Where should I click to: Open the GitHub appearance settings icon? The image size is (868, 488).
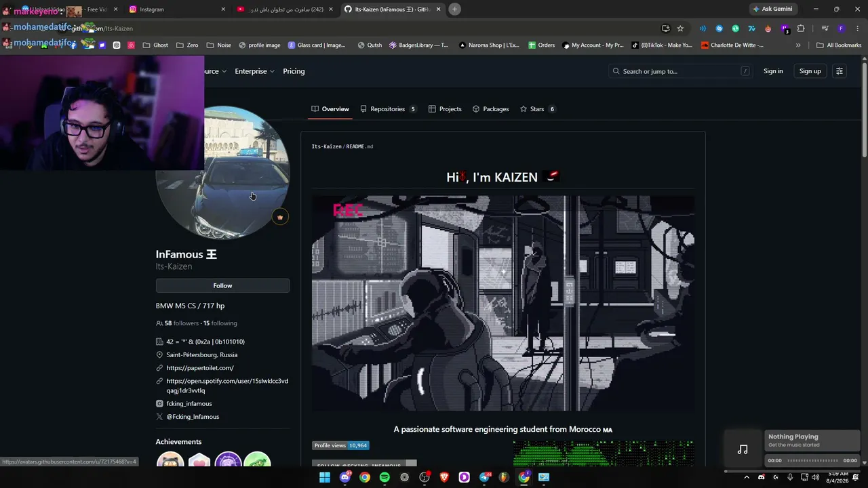click(x=840, y=71)
